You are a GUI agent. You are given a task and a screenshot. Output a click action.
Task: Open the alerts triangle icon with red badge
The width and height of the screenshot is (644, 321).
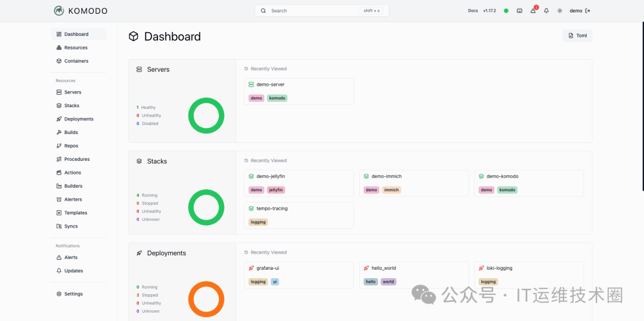click(x=533, y=11)
